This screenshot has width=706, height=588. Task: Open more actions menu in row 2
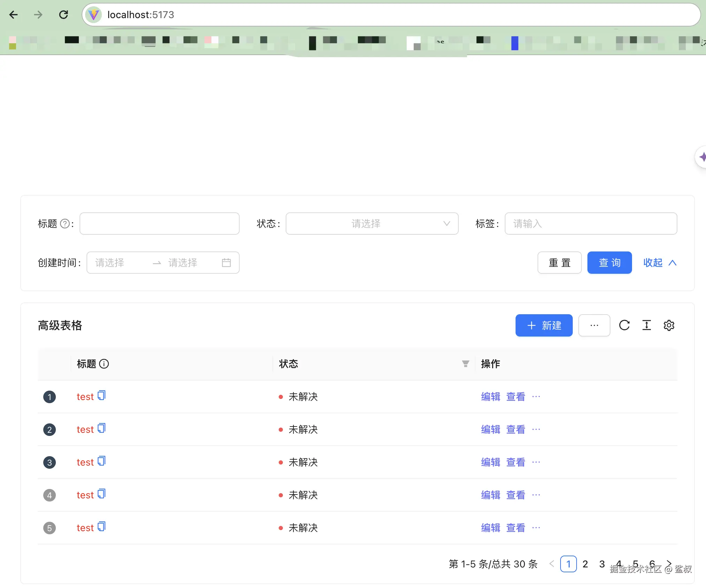[x=536, y=429]
